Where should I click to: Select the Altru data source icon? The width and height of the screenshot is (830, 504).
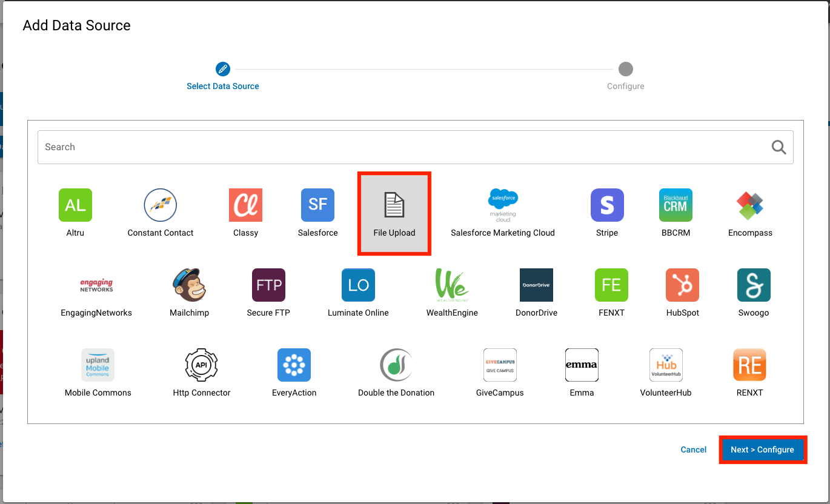click(x=75, y=205)
